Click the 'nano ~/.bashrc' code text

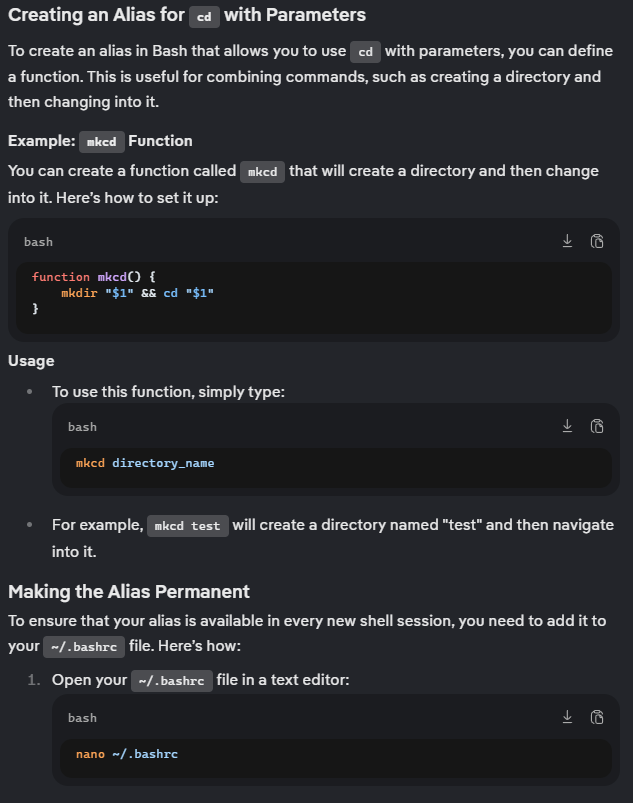tap(126, 754)
